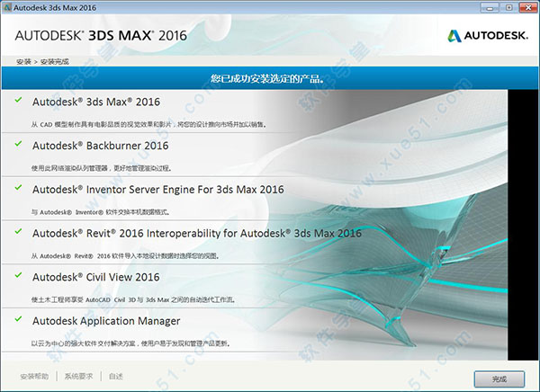
Task: Open the 系统要求 link
Action: [78, 378]
